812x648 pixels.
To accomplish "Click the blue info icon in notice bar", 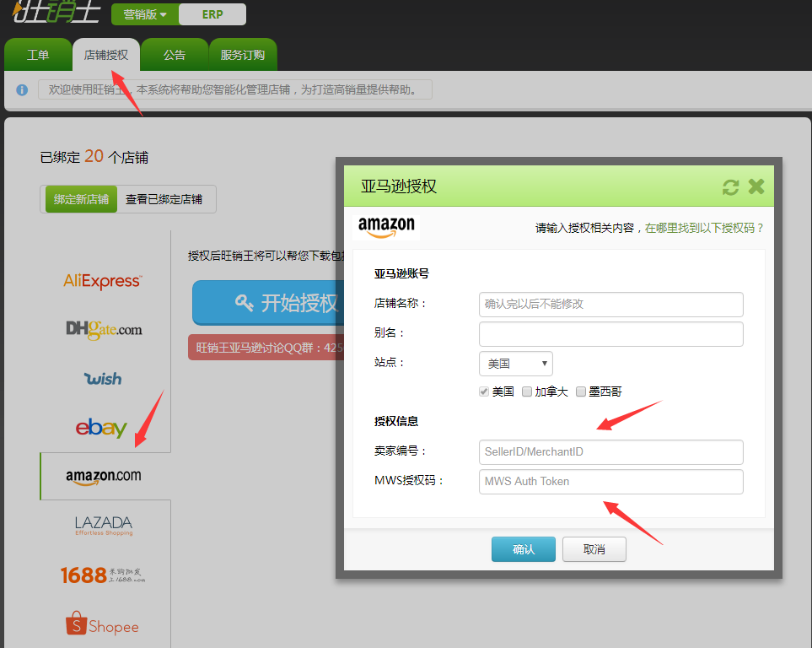I will coord(22,90).
